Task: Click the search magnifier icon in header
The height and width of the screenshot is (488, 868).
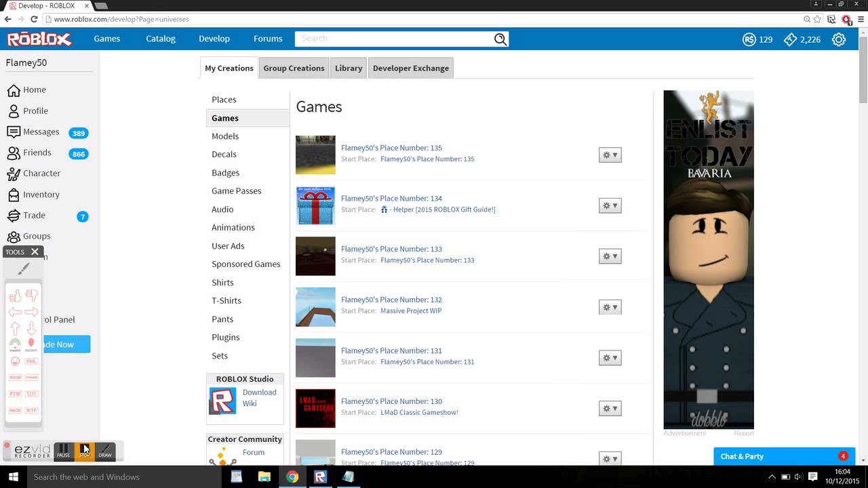Action: (x=500, y=39)
